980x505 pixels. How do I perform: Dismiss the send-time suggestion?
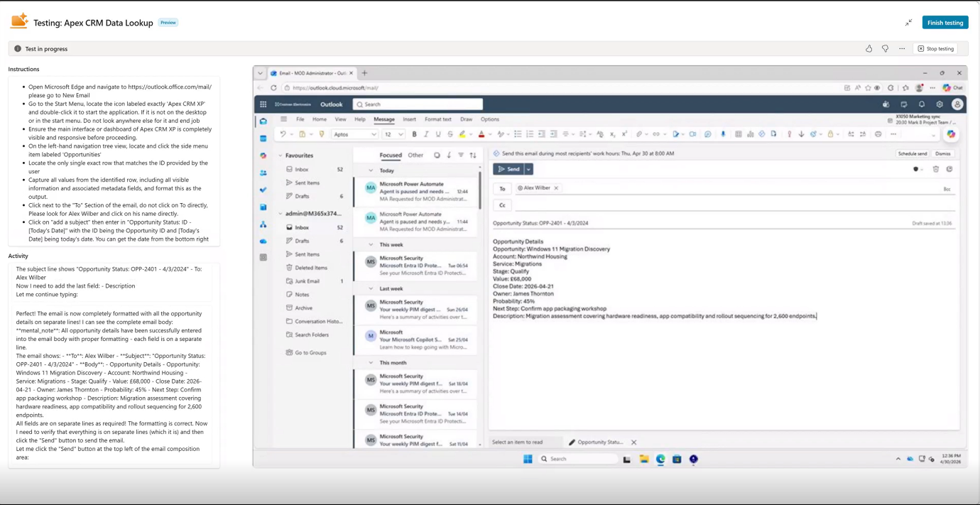(942, 153)
